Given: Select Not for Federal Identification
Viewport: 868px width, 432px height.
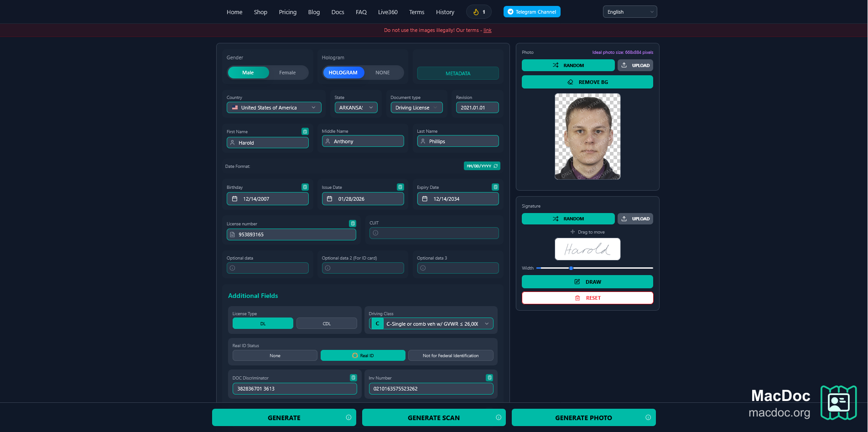Looking at the screenshot, I should (451, 355).
